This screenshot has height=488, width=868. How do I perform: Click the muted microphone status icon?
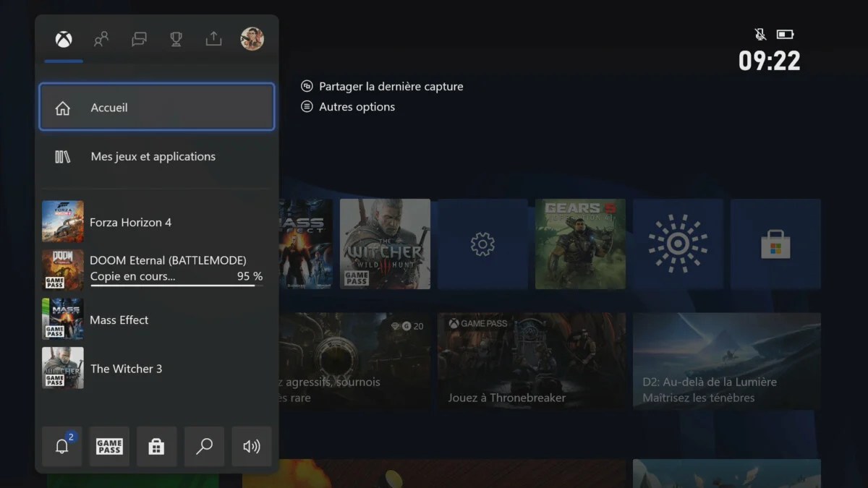click(760, 34)
